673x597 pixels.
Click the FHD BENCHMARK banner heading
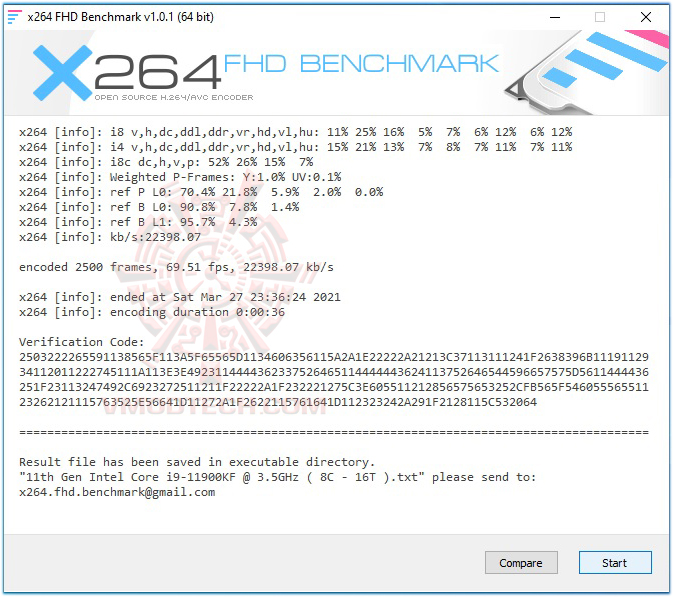[361, 64]
